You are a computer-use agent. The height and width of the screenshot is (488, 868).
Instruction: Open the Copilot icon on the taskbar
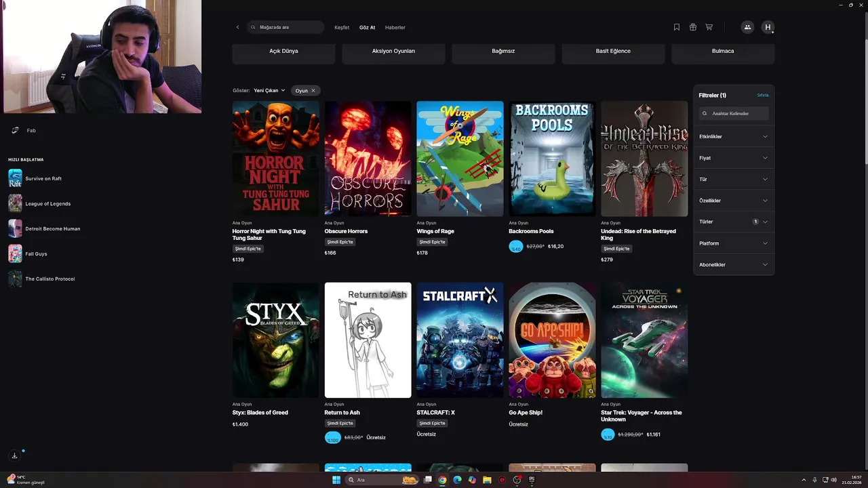(x=472, y=480)
